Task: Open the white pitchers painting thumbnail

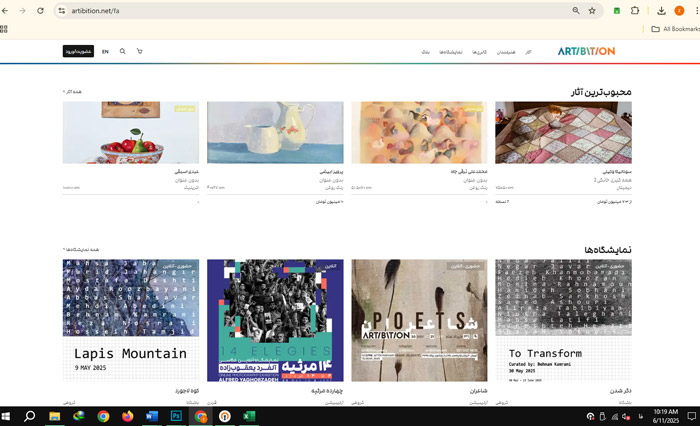Action: click(275, 133)
